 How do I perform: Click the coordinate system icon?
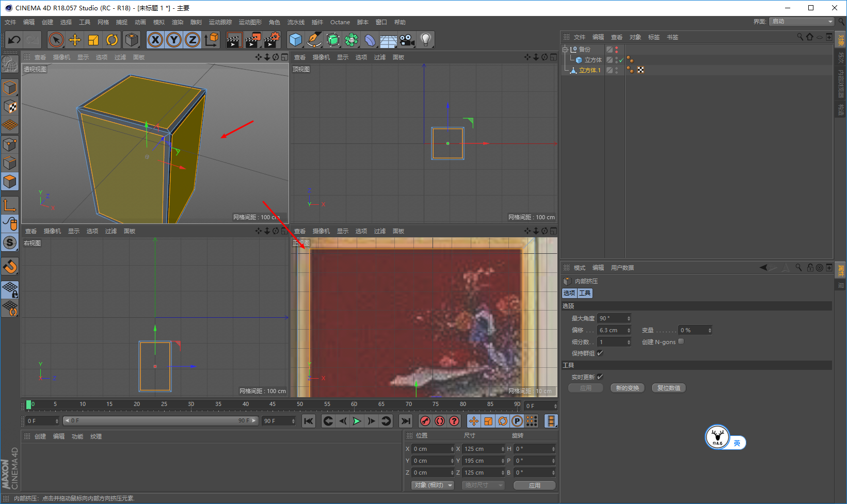tap(211, 40)
